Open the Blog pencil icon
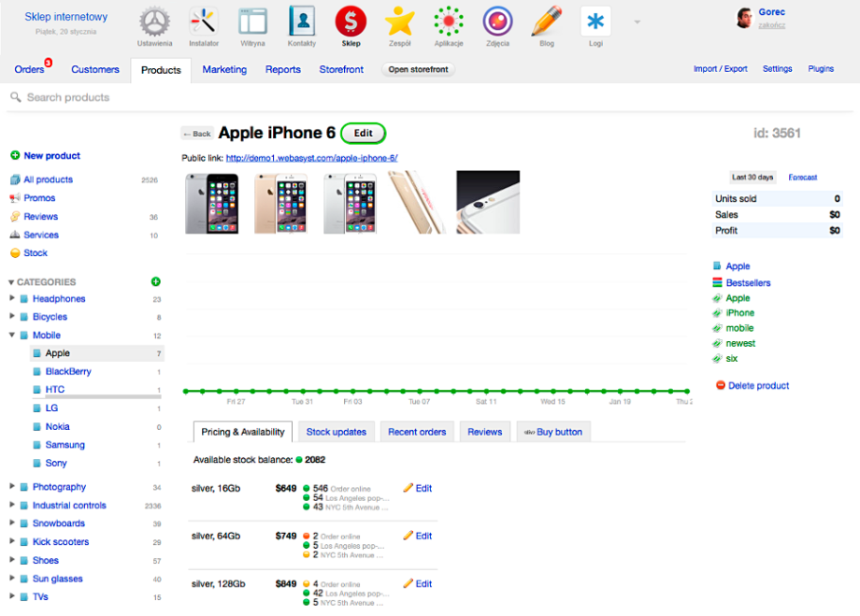The height and width of the screenshot is (616, 860). 546,21
